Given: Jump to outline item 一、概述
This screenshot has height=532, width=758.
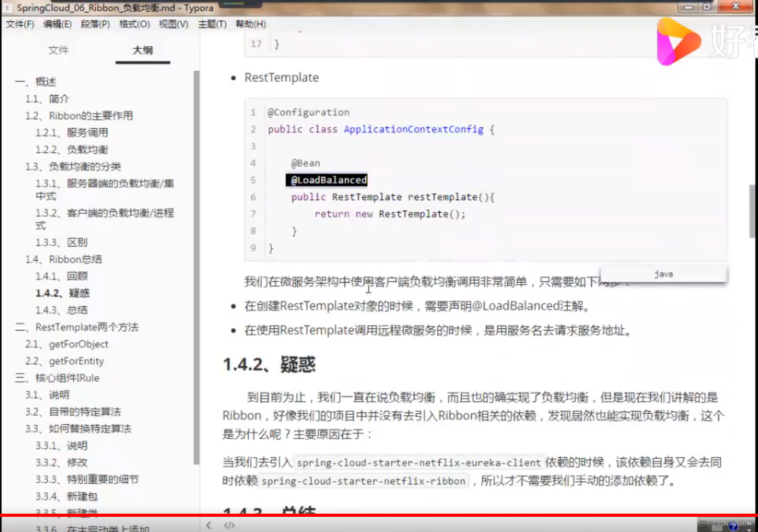Looking at the screenshot, I should (36, 82).
